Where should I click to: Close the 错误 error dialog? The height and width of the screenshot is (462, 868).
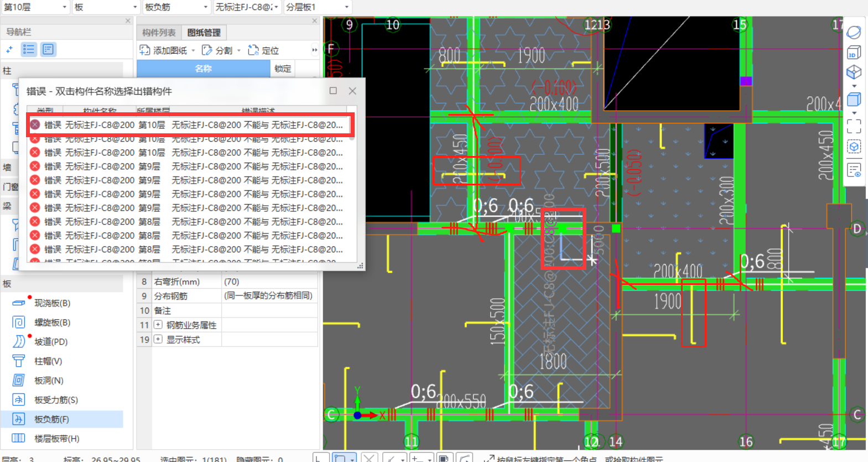pos(352,91)
